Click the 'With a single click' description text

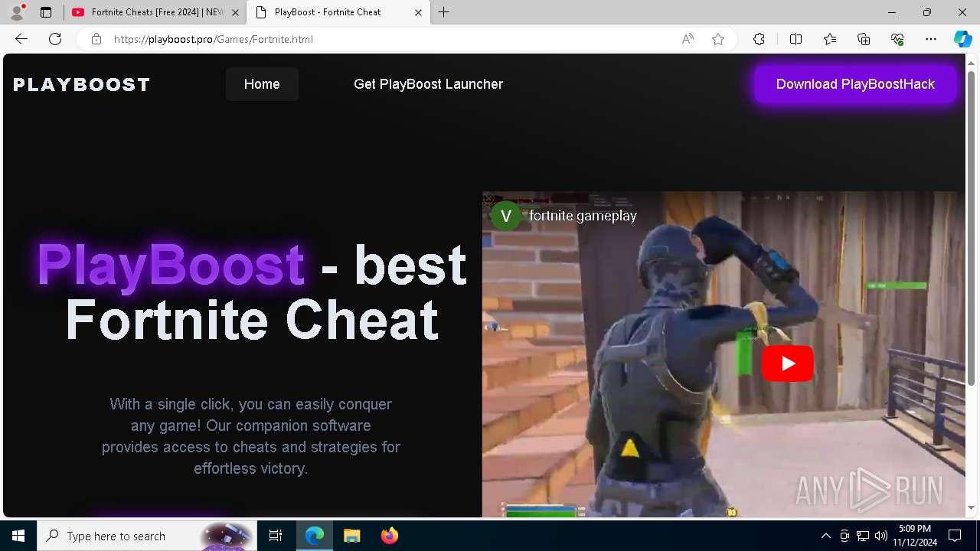click(x=251, y=436)
